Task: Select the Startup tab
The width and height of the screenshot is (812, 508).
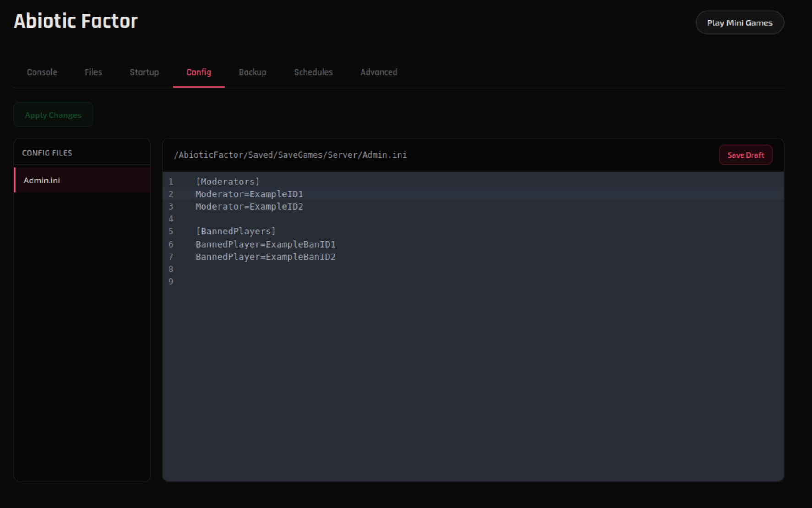Action: (144, 72)
